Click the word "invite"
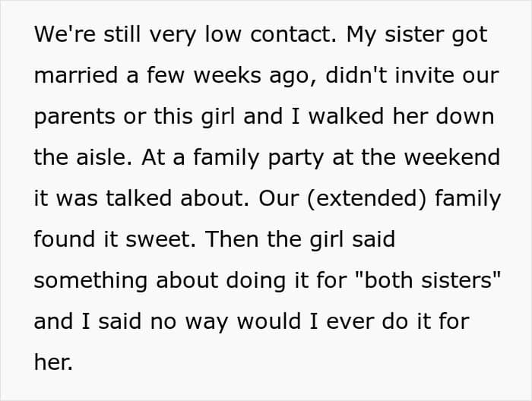 [424, 75]
